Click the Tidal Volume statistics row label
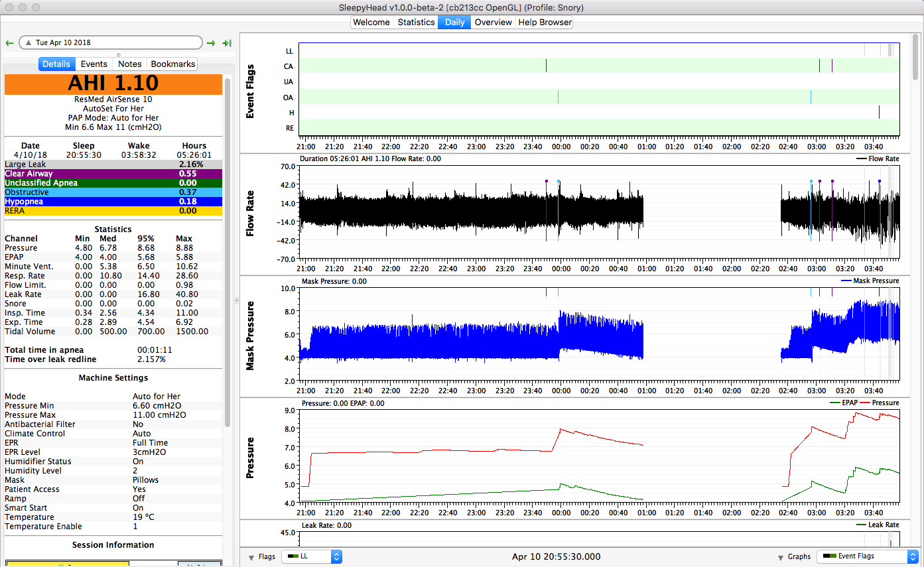The height and width of the screenshot is (567, 924). click(29, 332)
